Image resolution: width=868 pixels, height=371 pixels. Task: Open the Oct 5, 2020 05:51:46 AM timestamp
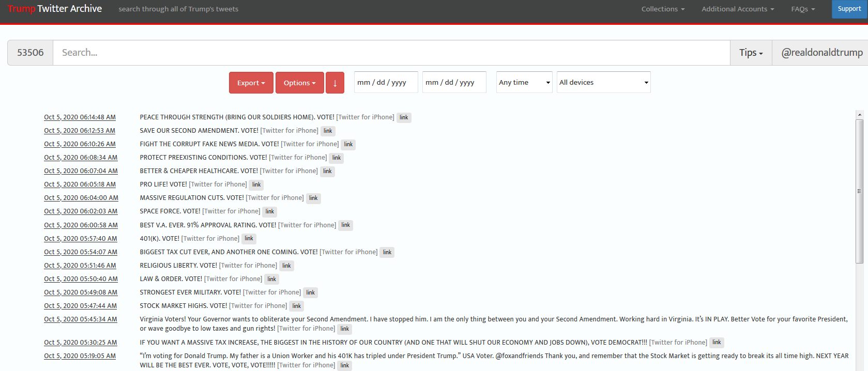tap(80, 266)
